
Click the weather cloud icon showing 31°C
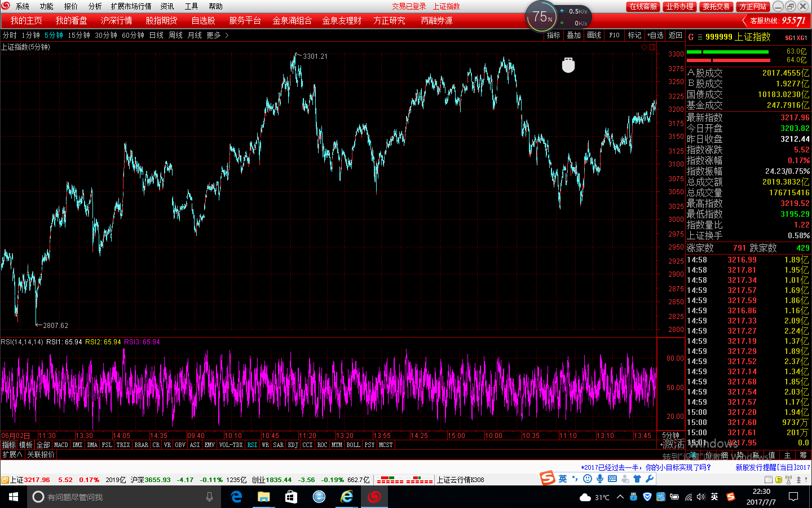[x=585, y=497]
